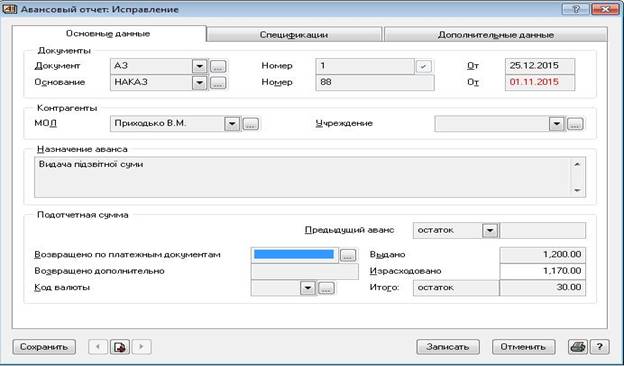
Task: Open browse button next to Основание field
Action: tap(218, 83)
